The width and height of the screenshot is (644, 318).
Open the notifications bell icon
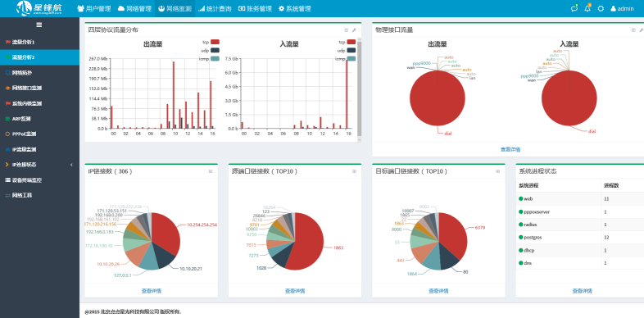(587, 8)
